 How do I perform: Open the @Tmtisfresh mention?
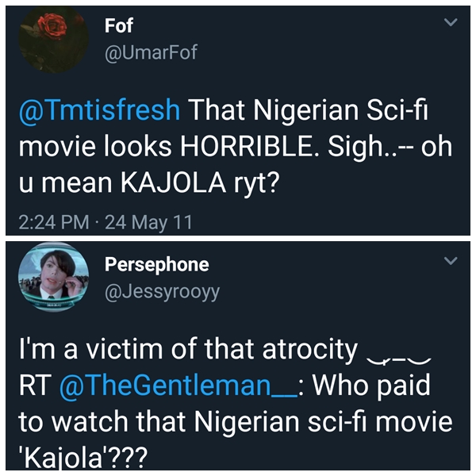99,111
